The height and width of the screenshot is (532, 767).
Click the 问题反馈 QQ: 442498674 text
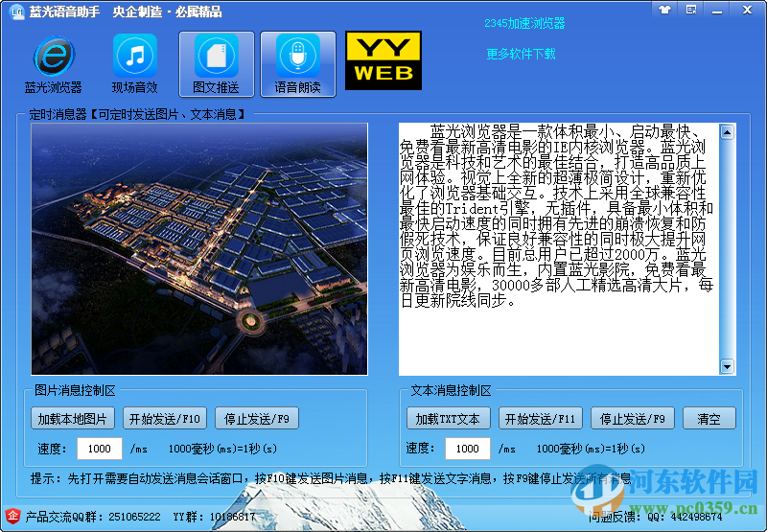(655, 517)
